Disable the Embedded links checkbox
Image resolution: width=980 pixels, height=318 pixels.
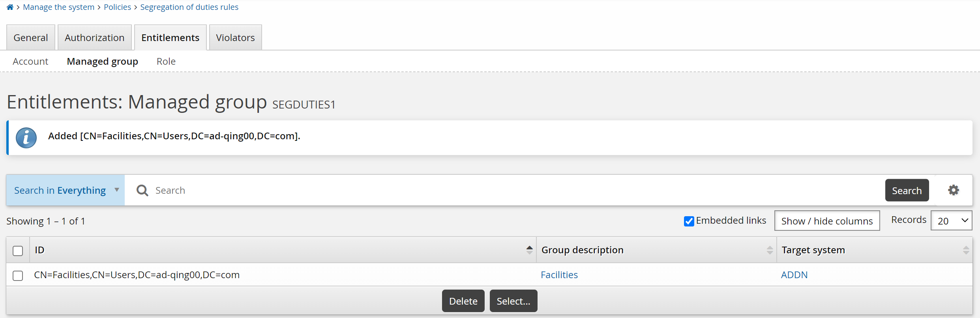(x=689, y=221)
